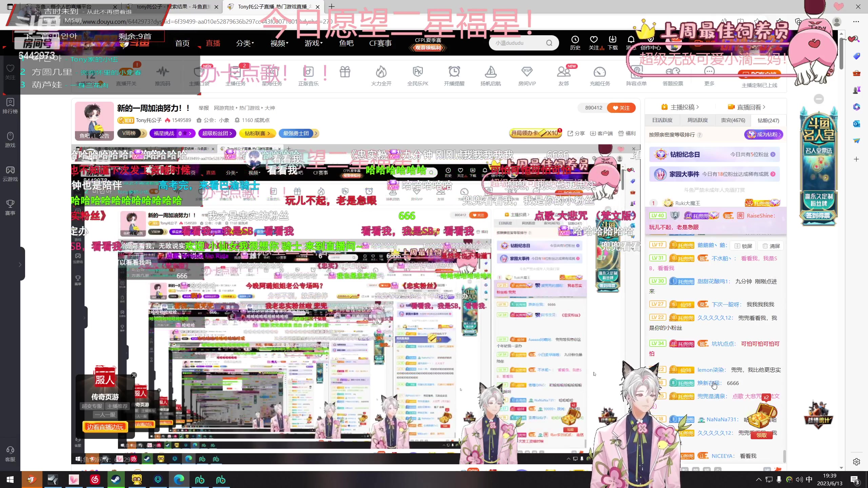Click the 成为钻粉 button

coord(764,135)
